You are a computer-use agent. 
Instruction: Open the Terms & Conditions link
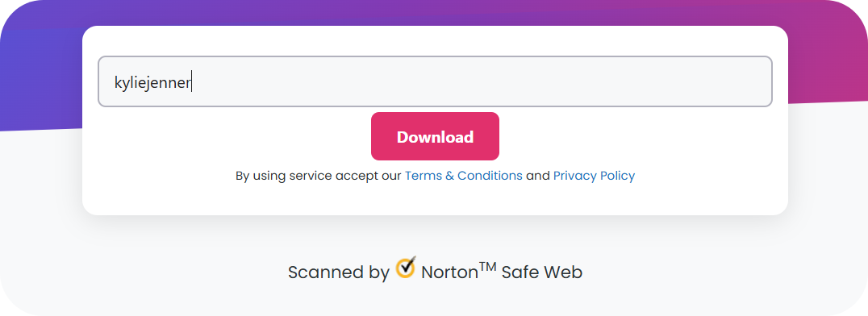463,176
